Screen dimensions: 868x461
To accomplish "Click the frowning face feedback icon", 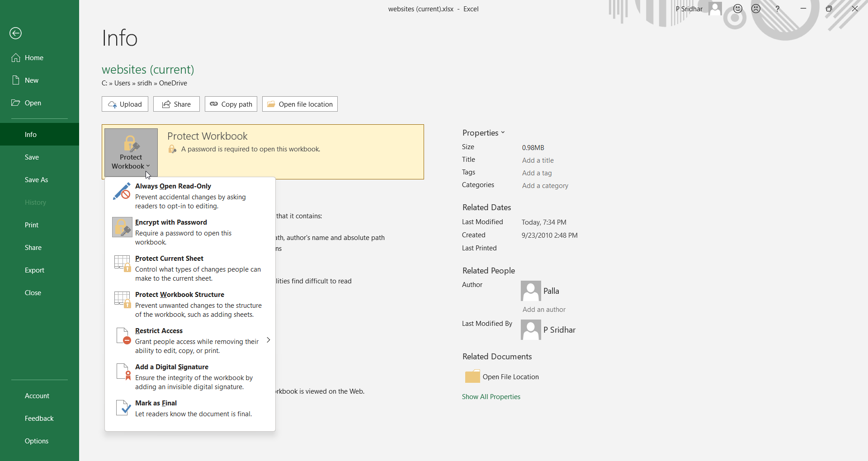I will coord(756,9).
